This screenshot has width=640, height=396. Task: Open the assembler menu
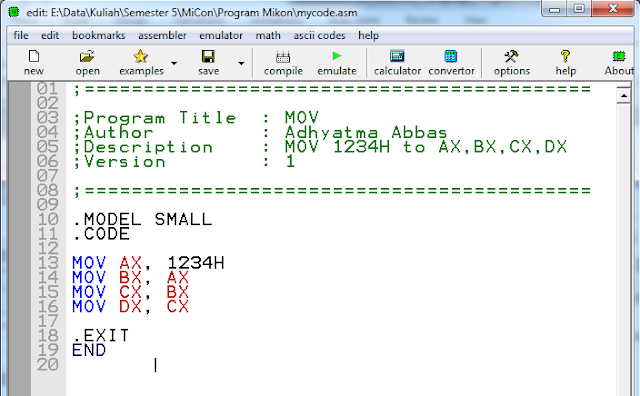tap(162, 36)
